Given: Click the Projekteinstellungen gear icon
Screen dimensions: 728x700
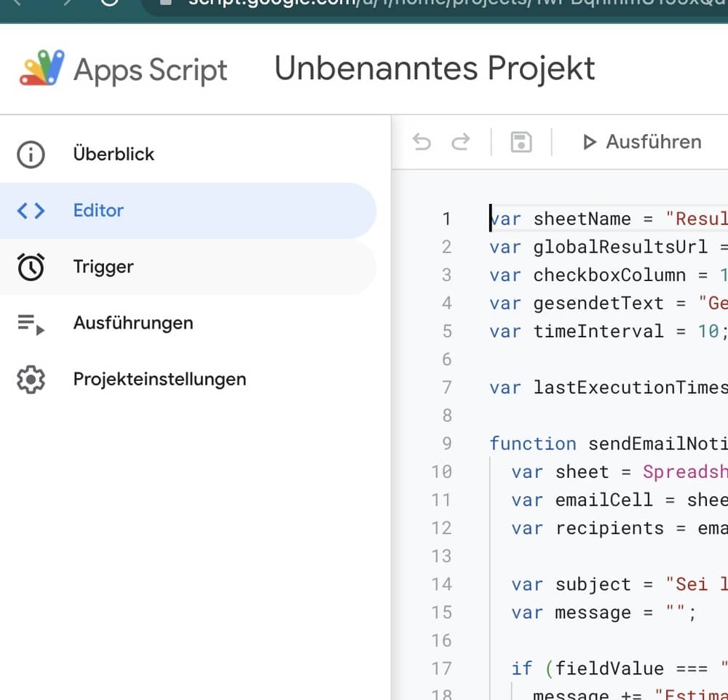Looking at the screenshot, I should pyautogui.click(x=31, y=380).
